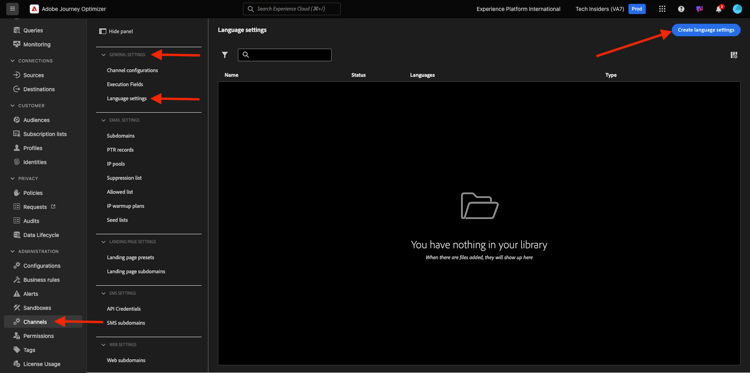Select Language settings menu item
Screen dimensions: 750x373
point(127,99)
